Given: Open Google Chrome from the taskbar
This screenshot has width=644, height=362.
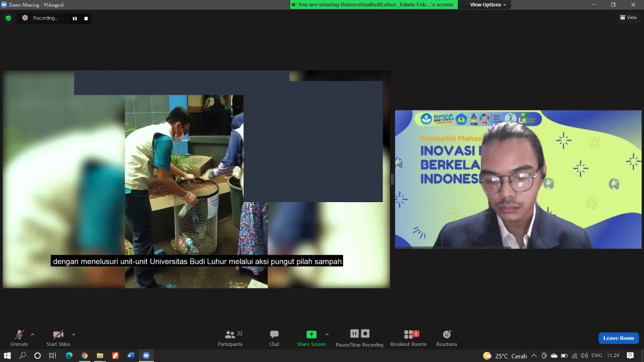Looking at the screenshot, I should pyautogui.click(x=85, y=355).
